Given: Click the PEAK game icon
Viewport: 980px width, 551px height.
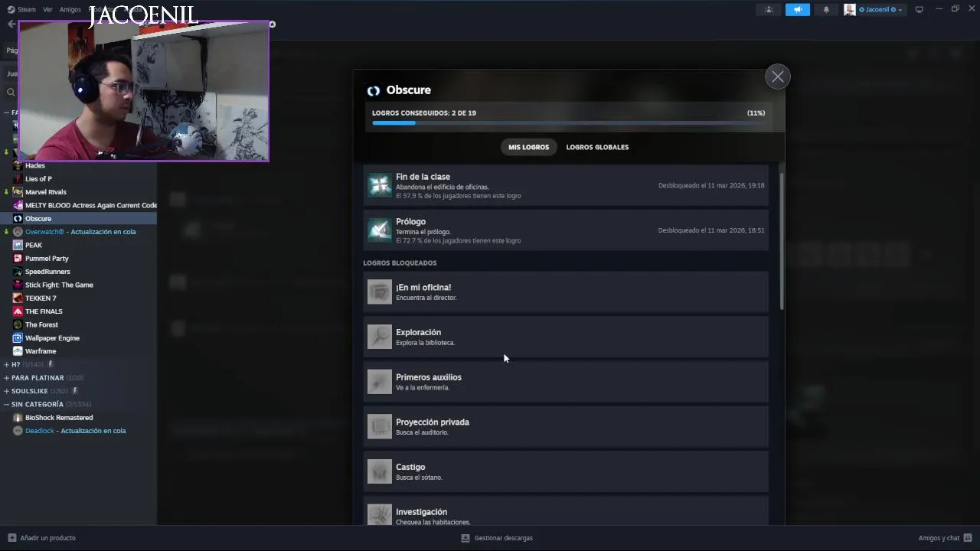Looking at the screenshot, I should tap(18, 245).
